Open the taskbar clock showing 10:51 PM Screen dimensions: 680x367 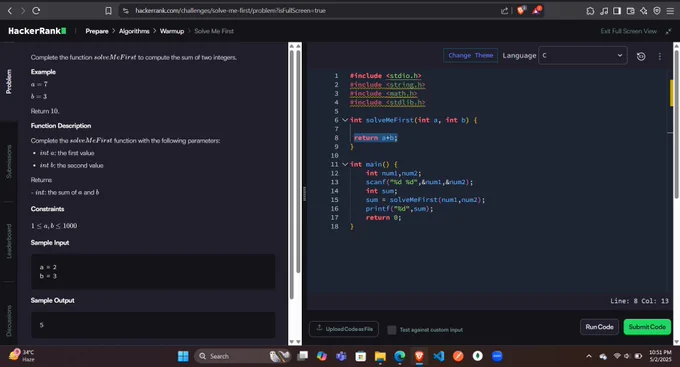click(660, 356)
